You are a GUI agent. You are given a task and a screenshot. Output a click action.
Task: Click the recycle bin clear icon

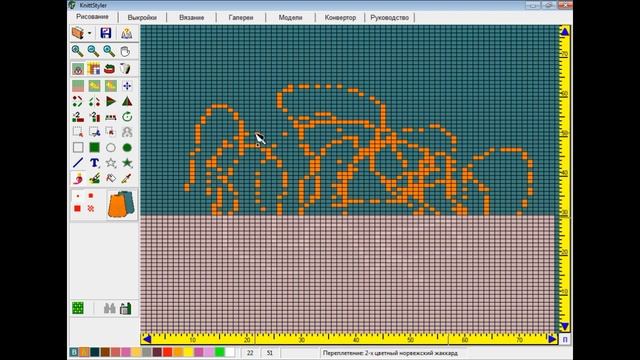125,68
